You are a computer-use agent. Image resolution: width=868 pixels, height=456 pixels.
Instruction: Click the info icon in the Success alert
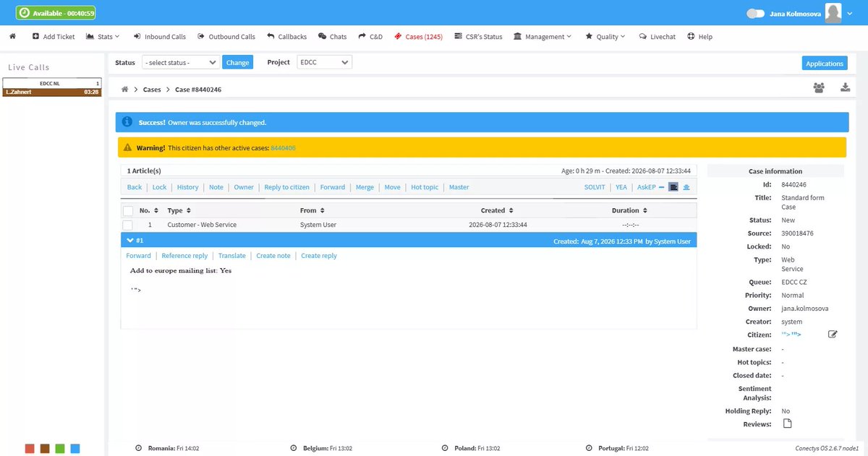pyautogui.click(x=127, y=122)
